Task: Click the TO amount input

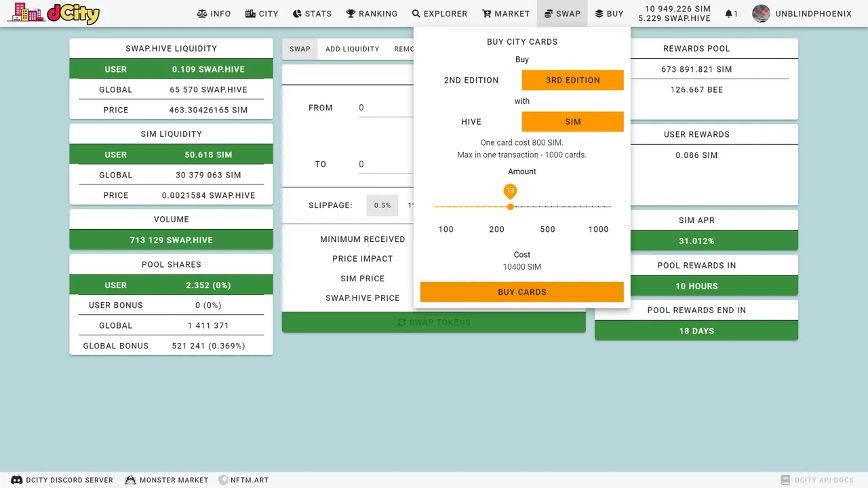Action: click(385, 164)
